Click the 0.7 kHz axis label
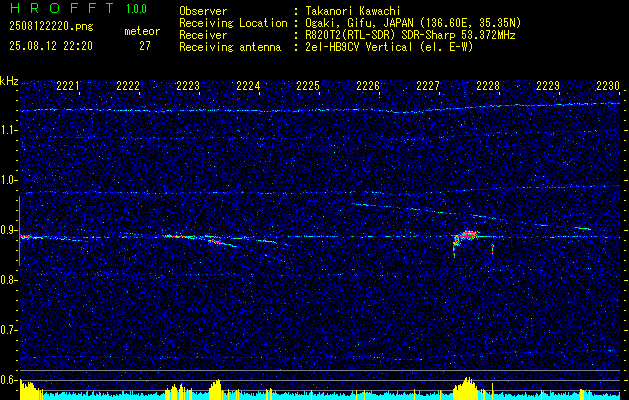Screen dimensions: 629x400 click(x=8, y=330)
